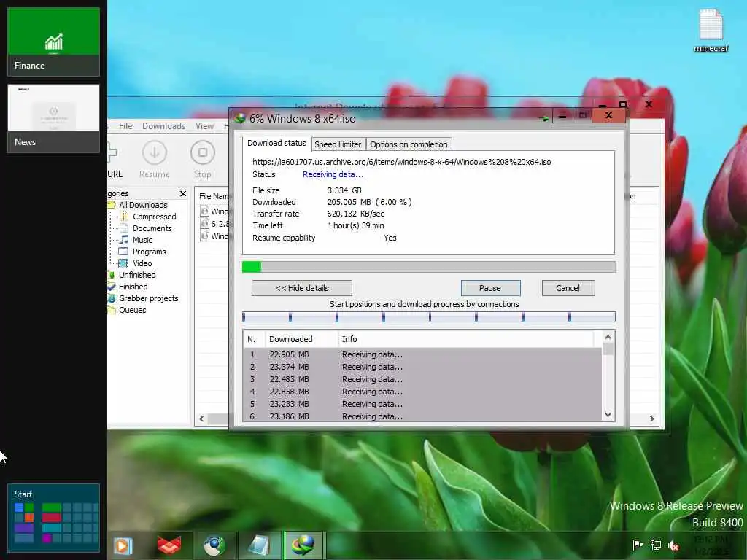Image resolution: width=747 pixels, height=560 pixels.
Task: Click the Downloaded column header
Action: (301, 339)
